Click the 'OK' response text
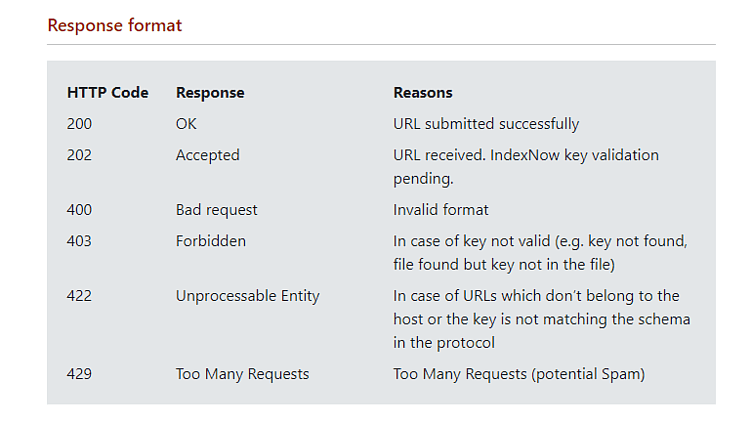The image size is (751, 424). tap(186, 124)
